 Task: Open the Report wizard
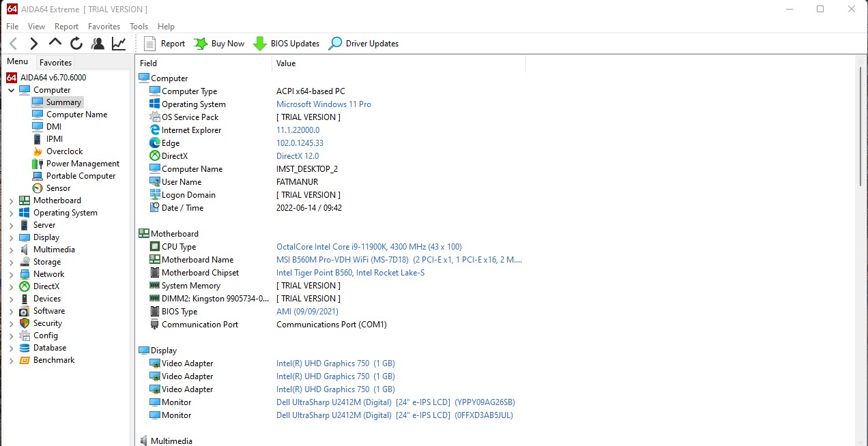(164, 44)
